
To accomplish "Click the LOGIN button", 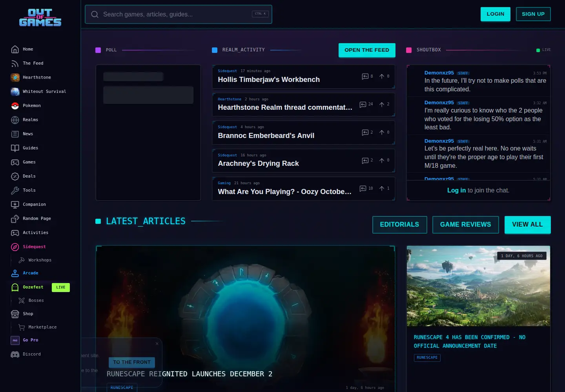I will pyautogui.click(x=496, y=14).
